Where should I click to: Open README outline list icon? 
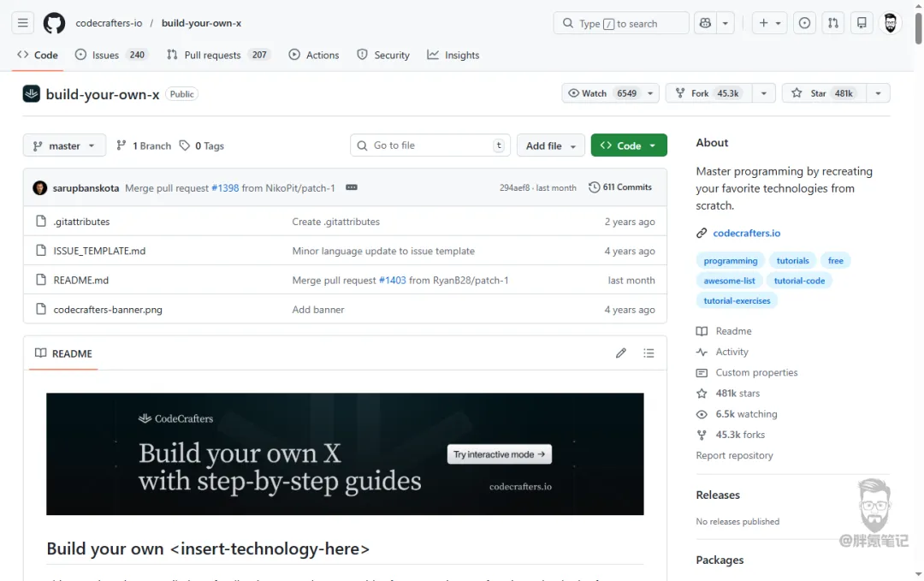click(x=649, y=353)
